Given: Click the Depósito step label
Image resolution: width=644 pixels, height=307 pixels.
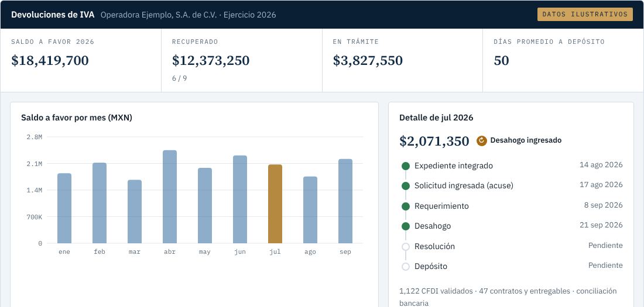Looking at the screenshot, I should click(431, 267).
